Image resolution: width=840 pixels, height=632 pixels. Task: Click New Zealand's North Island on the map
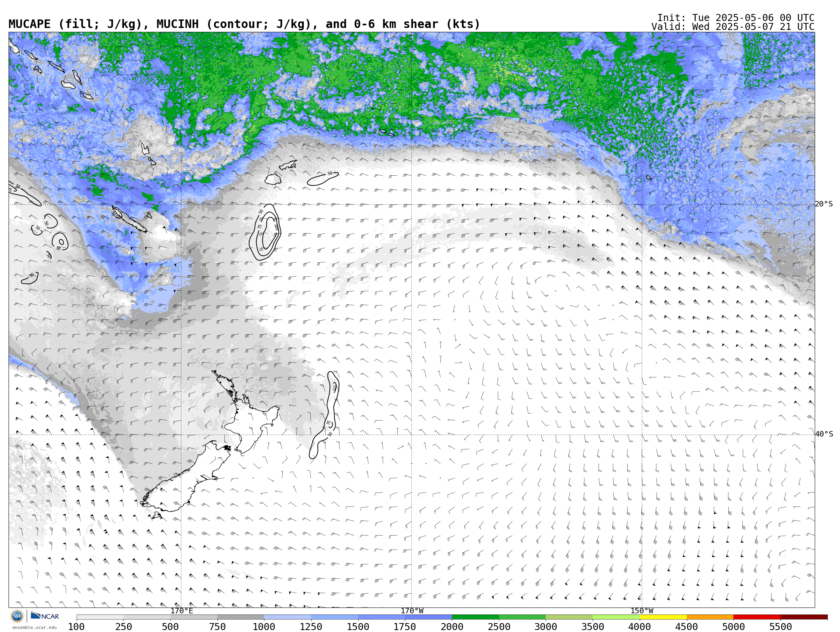click(x=249, y=422)
